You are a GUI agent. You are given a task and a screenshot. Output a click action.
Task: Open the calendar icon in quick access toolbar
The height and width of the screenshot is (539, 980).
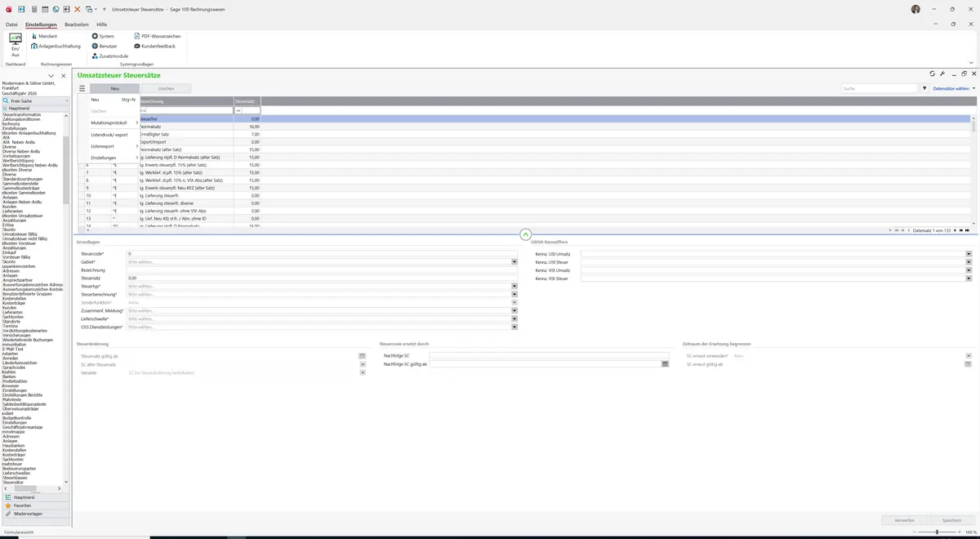pyautogui.click(x=44, y=8)
